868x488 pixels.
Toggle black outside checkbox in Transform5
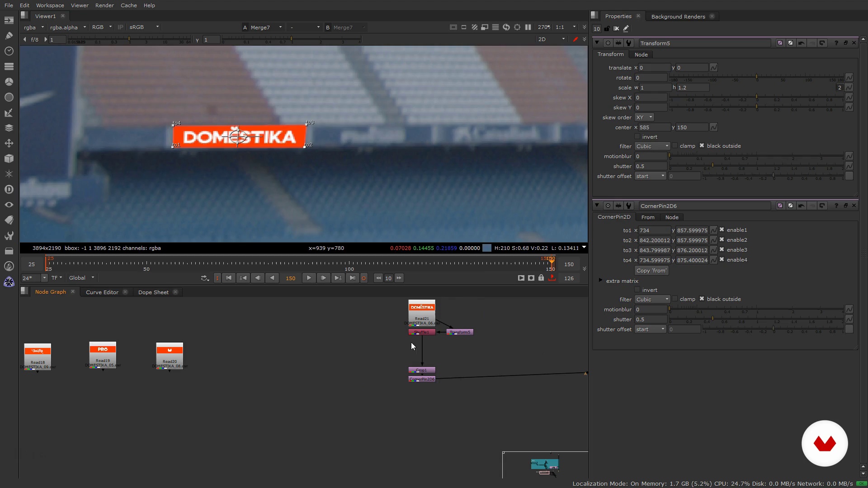pyautogui.click(x=702, y=145)
